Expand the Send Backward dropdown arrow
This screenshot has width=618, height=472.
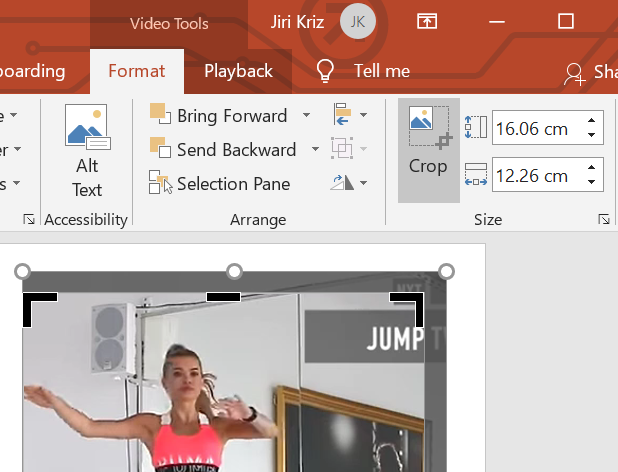[x=315, y=149]
